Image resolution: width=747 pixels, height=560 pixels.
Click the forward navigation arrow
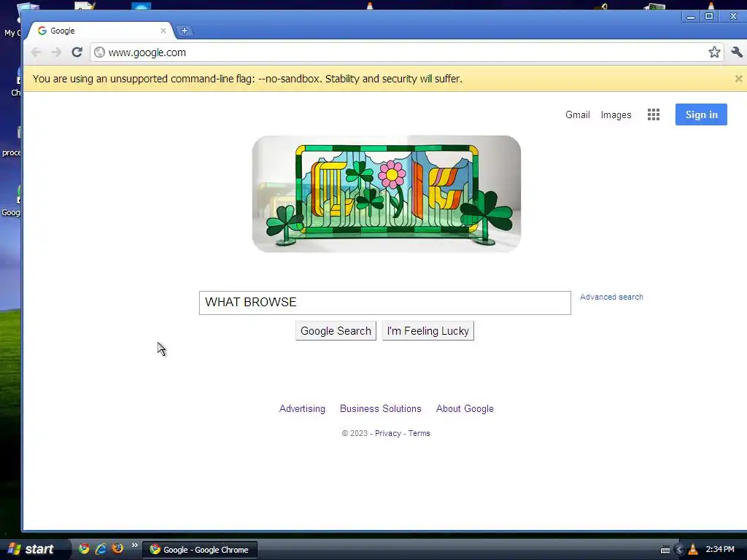[56, 52]
